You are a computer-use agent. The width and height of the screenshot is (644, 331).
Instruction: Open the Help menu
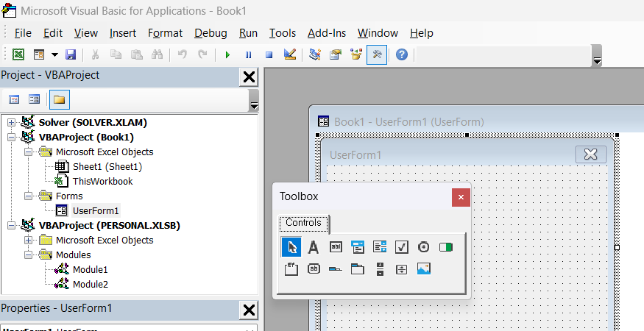tap(422, 33)
